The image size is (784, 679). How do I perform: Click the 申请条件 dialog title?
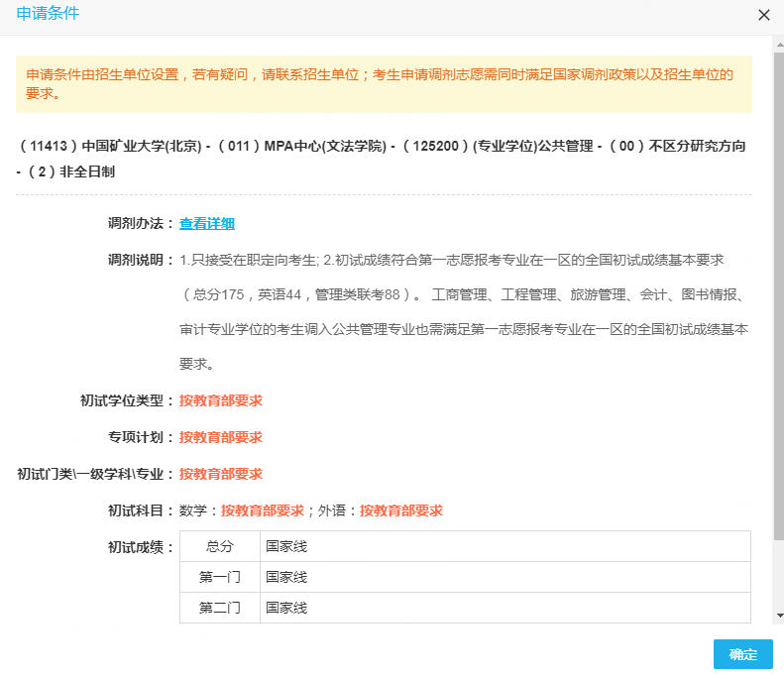coord(48,14)
